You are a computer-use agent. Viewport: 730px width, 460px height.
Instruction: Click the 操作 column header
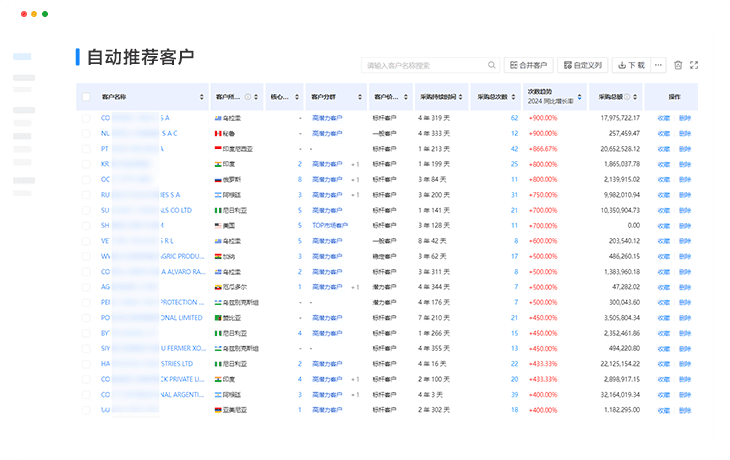click(x=675, y=97)
